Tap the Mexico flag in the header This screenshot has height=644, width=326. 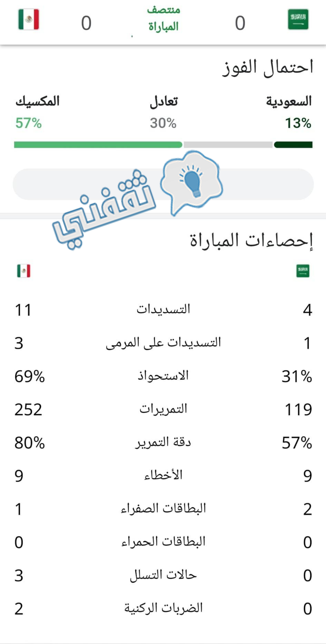tap(29, 19)
